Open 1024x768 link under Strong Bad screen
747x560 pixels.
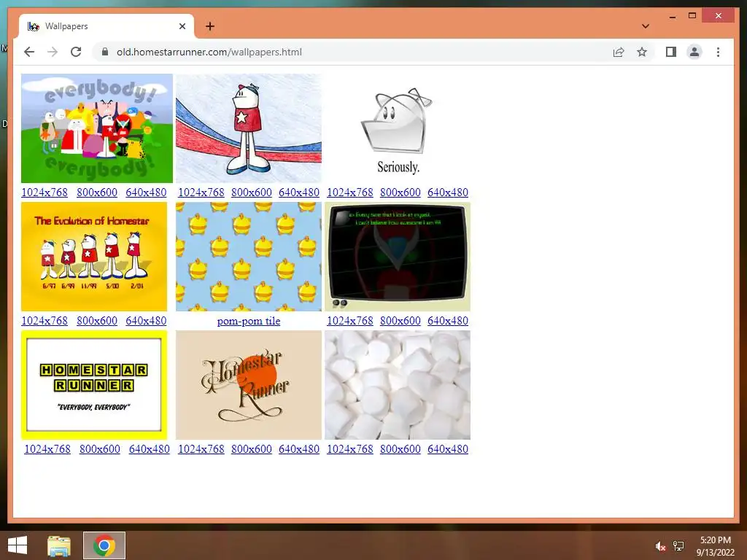click(x=349, y=321)
